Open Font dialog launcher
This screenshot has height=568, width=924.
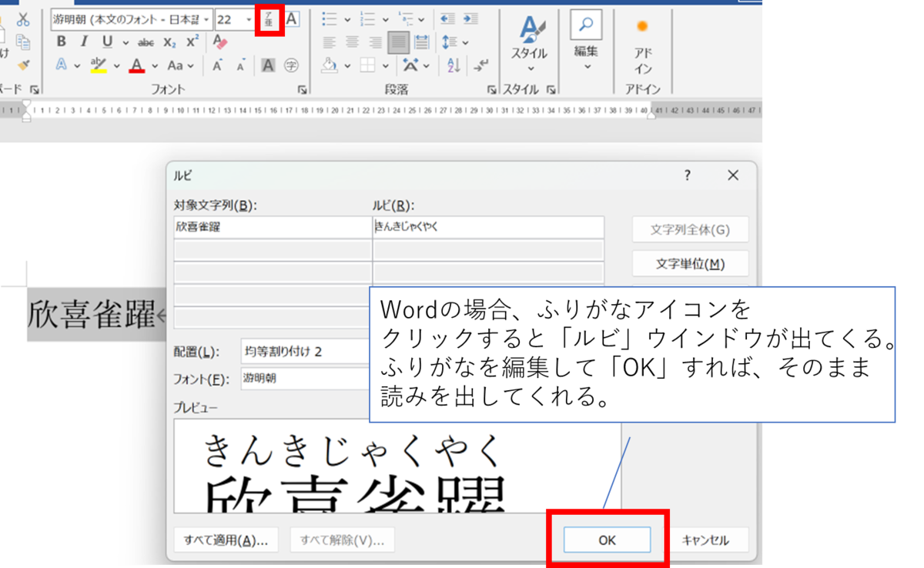tap(302, 90)
